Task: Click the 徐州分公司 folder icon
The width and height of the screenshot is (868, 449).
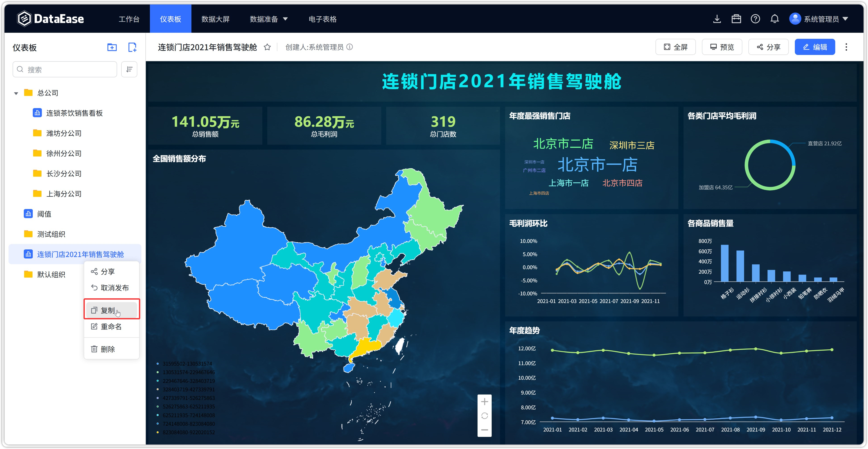Action: [37, 153]
